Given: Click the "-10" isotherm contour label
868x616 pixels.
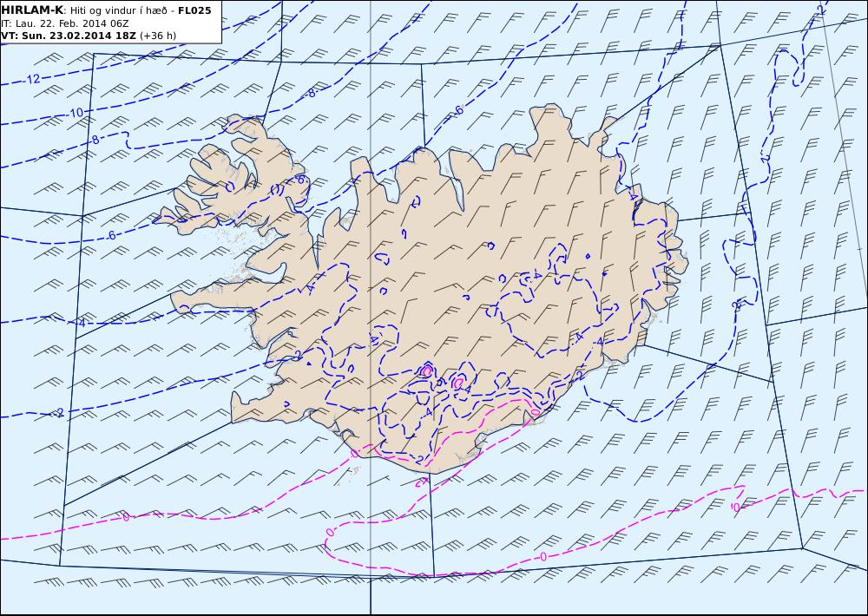Looking at the screenshot, I should pyautogui.click(x=76, y=113).
